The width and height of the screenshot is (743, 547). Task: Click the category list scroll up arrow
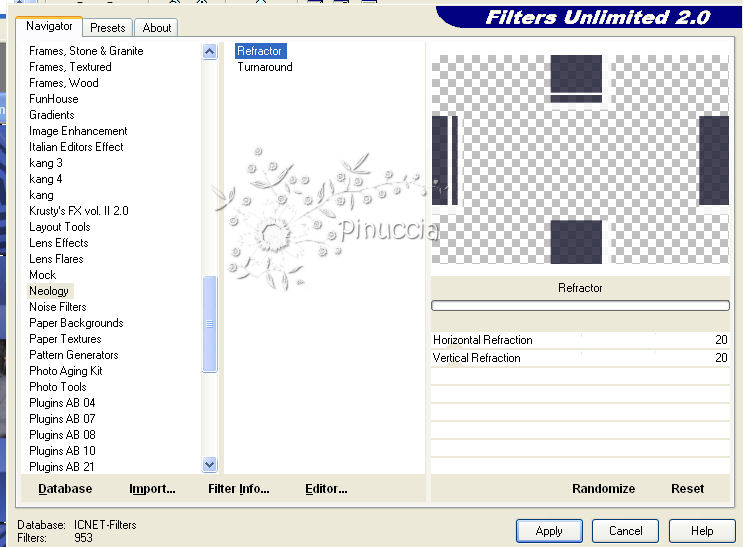click(x=209, y=51)
